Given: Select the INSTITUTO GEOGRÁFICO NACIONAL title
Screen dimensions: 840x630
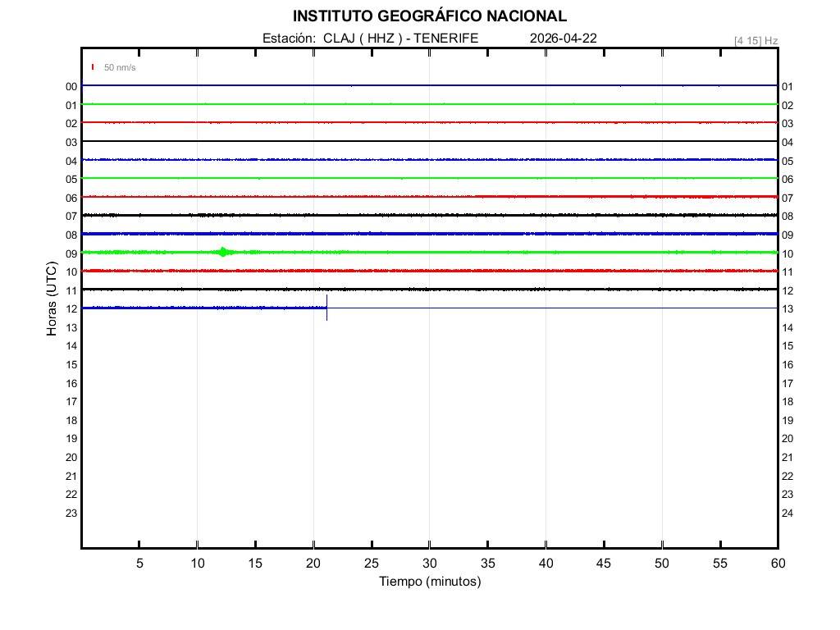Looking at the screenshot, I should [429, 16].
